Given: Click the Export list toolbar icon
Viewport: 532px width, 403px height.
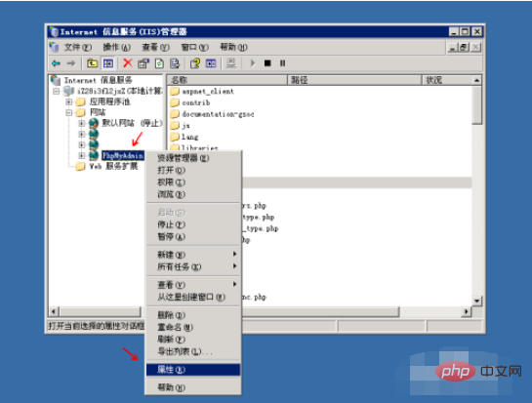Looking at the screenshot, I should 175,63.
